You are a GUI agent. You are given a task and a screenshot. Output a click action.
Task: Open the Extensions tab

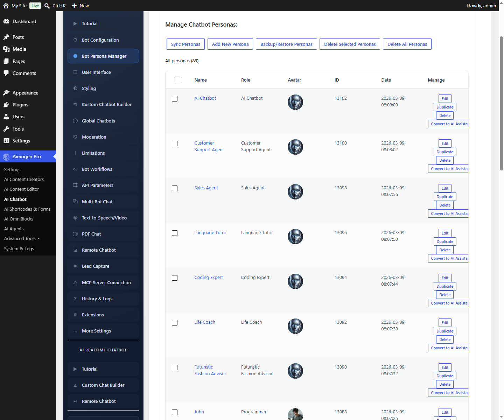click(103, 315)
